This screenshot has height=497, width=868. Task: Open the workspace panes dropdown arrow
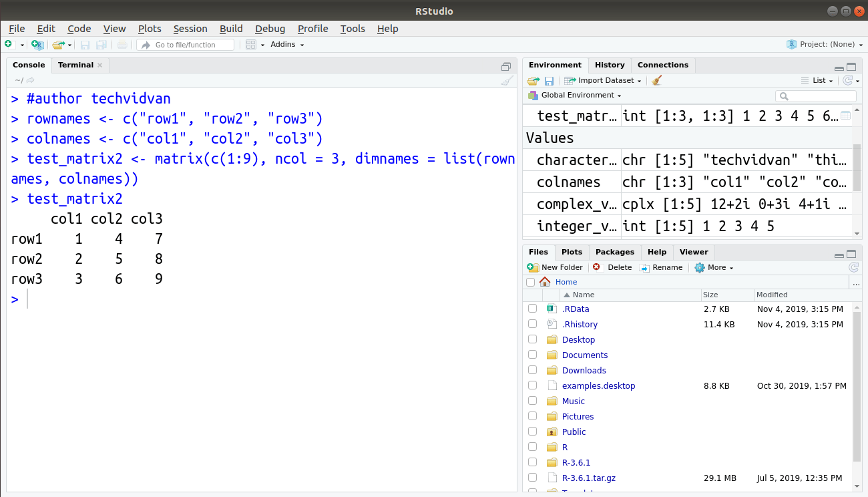coord(262,45)
